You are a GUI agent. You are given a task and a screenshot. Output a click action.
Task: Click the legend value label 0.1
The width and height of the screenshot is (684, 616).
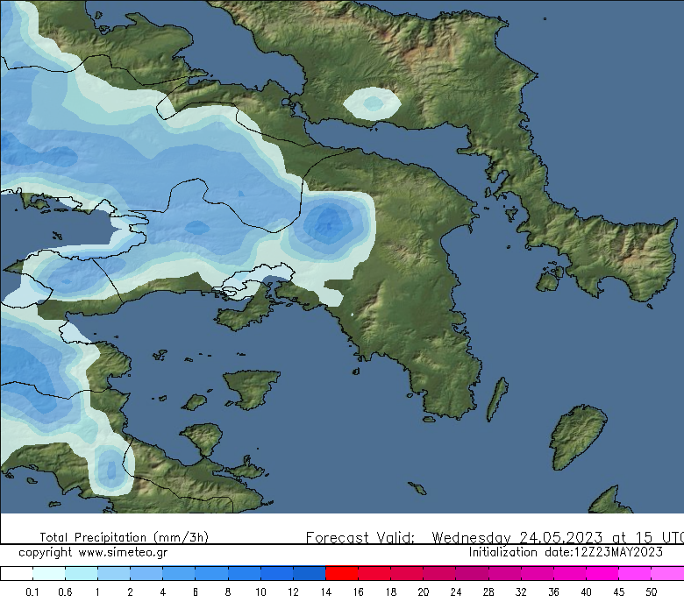pos(32,592)
